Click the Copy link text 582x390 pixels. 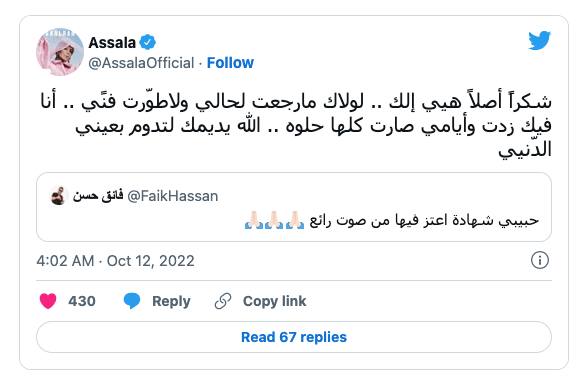[x=274, y=301]
